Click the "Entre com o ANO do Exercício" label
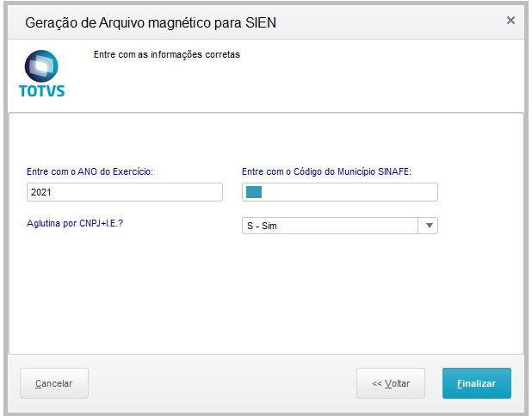 (90, 171)
